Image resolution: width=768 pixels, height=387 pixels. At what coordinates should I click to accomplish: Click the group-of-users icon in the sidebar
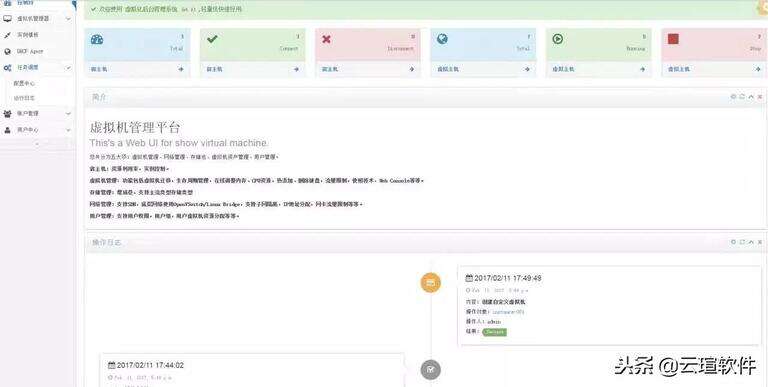(7, 114)
